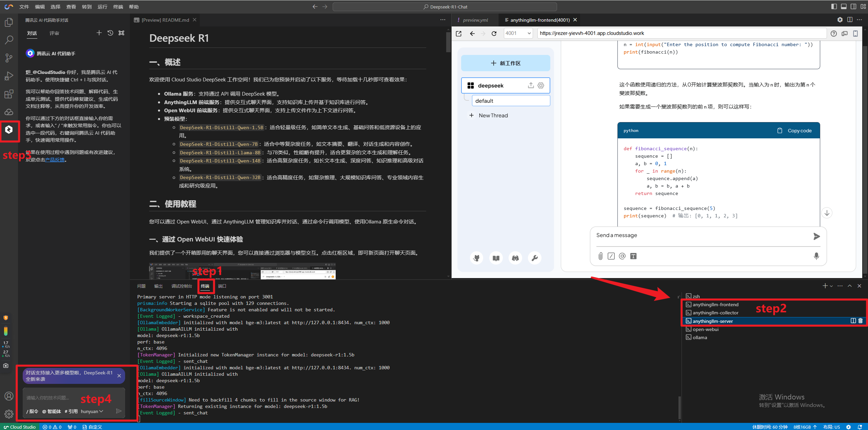This screenshot has height=430, width=868.
Task: Open the GitHub icon in AnythingLLM
Action: (x=477, y=258)
